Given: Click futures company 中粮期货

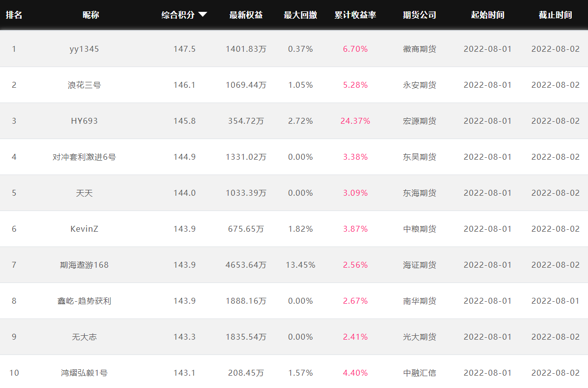Looking at the screenshot, I should (420, 229).
